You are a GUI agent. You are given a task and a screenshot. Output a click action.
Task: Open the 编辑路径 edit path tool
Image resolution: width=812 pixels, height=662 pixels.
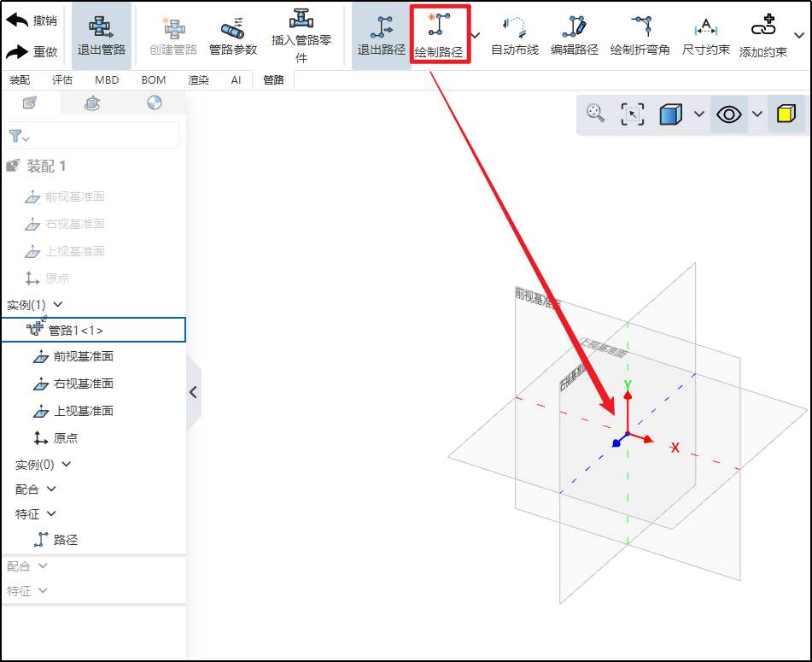[x=574, y=35]
